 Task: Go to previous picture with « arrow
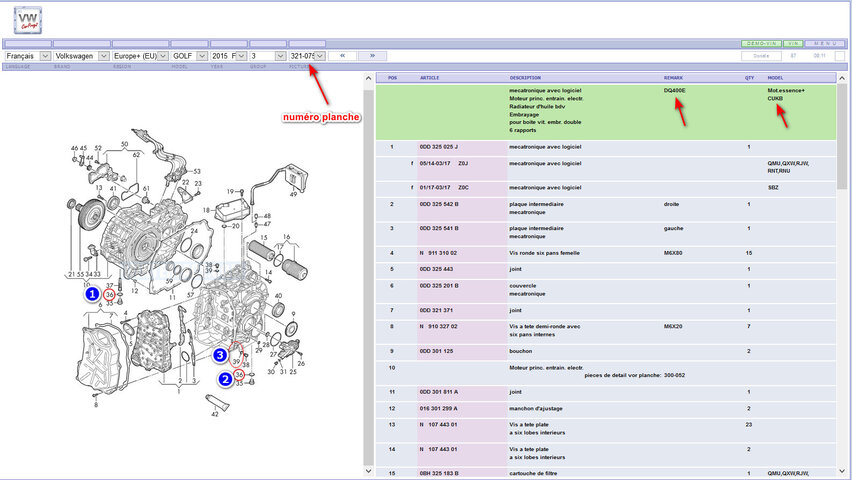point(342,55)
